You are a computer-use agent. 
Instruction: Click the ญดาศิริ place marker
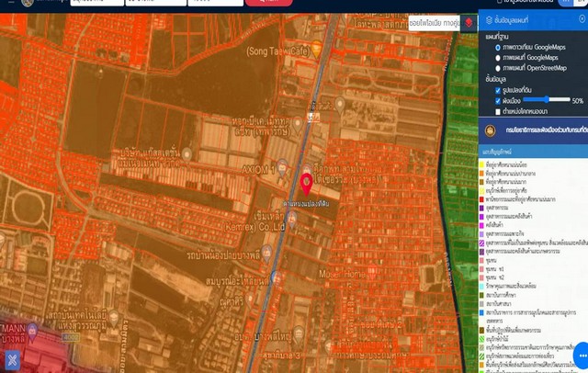coord(249,300)
